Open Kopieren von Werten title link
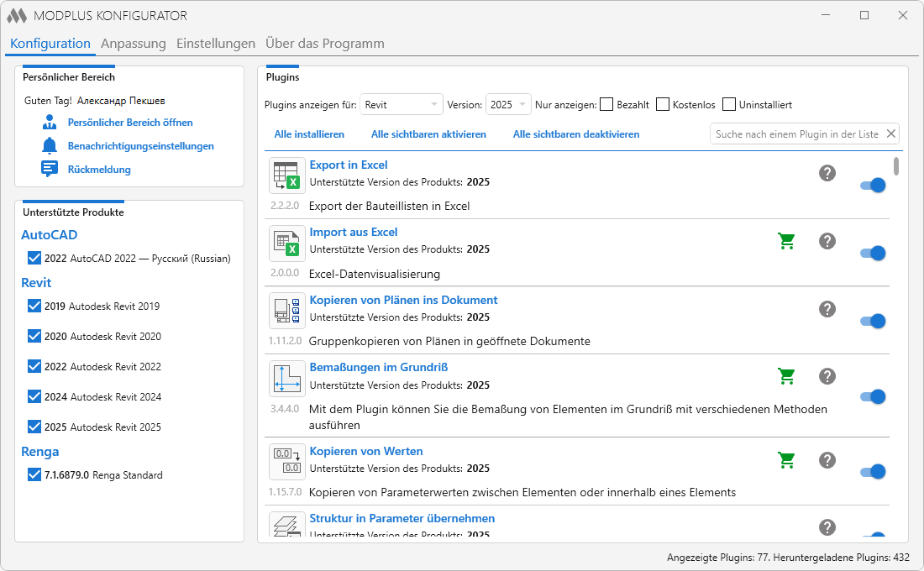This screenshot has height=571, width=924. click(366, 451)
